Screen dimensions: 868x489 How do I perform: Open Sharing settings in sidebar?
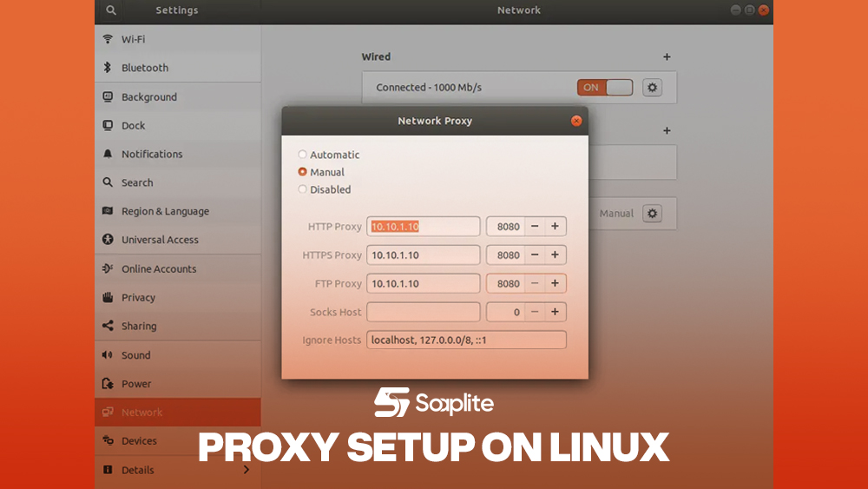pyautogui.click(x=178, y=327)
